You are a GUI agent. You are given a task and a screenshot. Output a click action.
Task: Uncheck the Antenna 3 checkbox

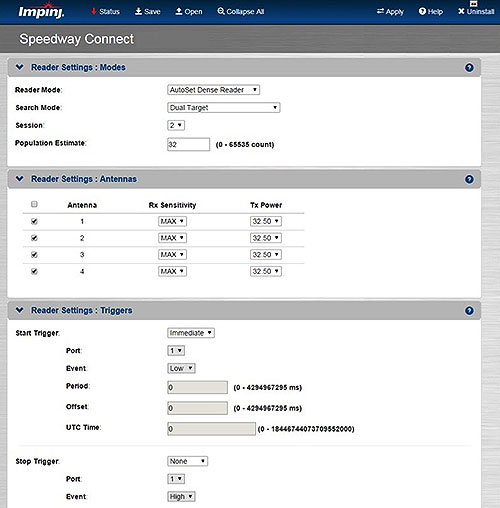click(x=34, y=255)
